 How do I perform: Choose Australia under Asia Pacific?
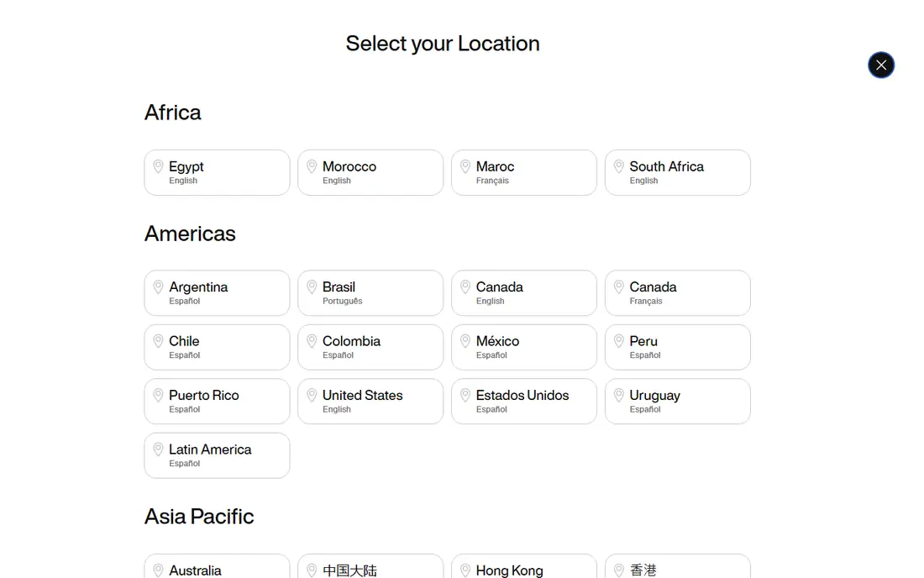217,567
